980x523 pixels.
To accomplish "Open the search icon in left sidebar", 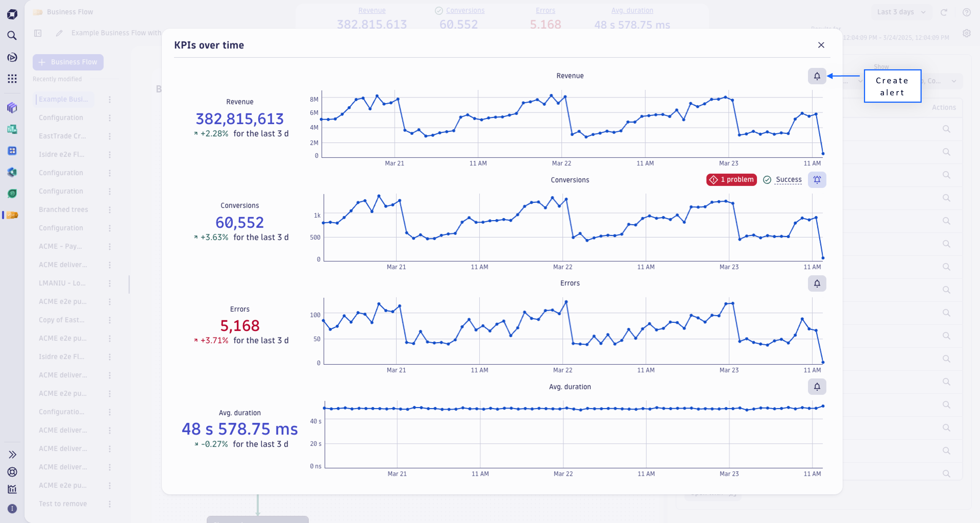I will (x=12, y=36).
